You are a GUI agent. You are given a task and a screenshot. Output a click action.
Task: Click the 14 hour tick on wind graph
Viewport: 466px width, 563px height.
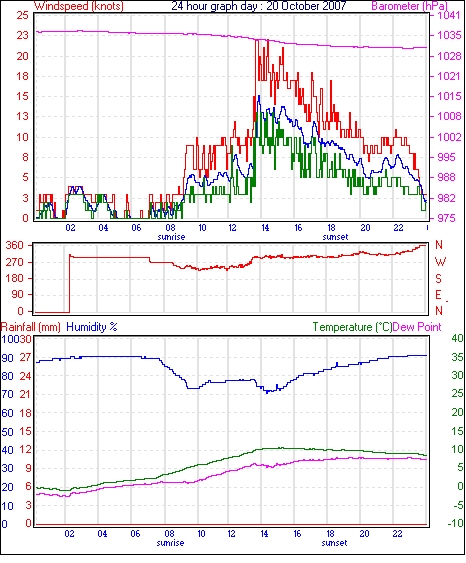coord(265,228)
